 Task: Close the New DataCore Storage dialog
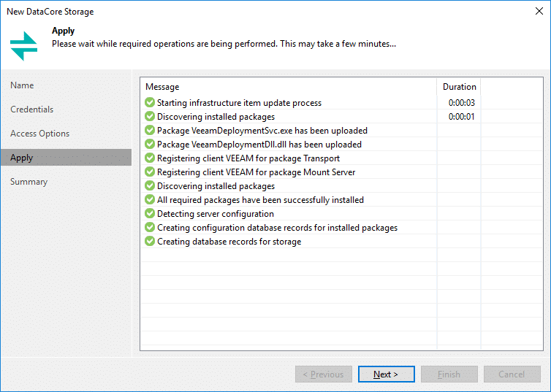[x=539, y=11]
